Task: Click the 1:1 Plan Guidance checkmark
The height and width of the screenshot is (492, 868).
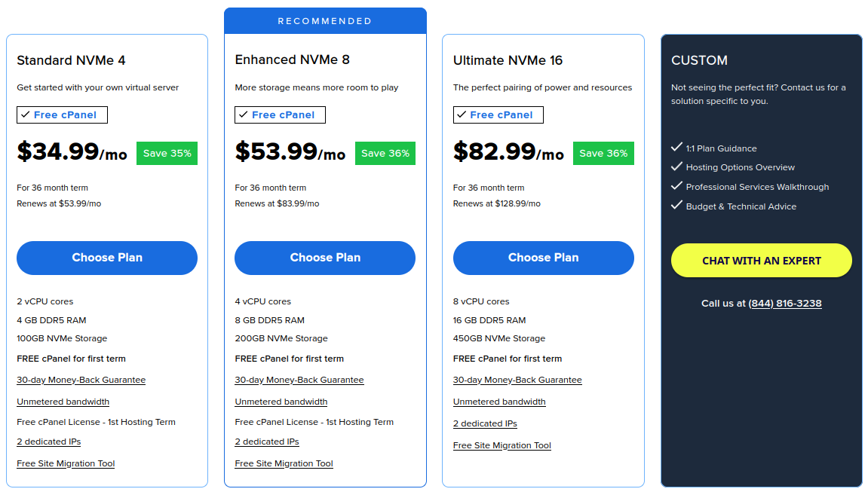Action: click(x=676, y=148)
